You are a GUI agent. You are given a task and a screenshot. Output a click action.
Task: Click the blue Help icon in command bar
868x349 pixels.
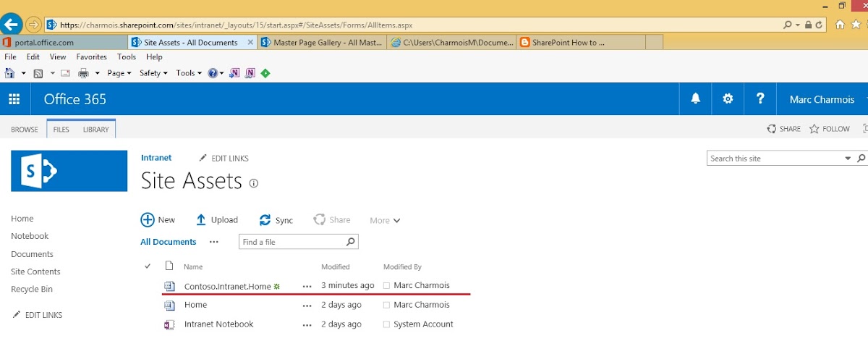(213, 73)
